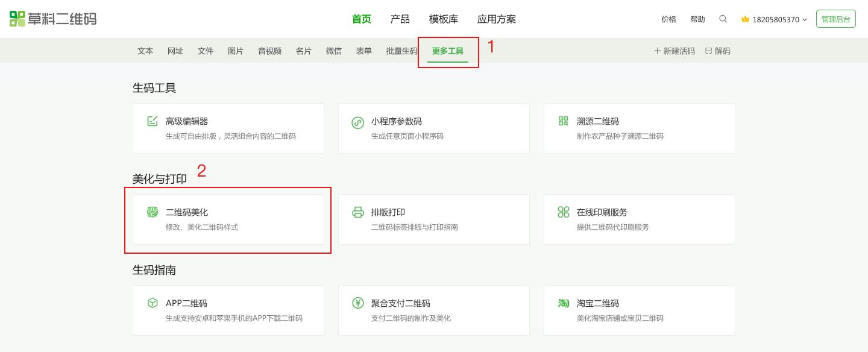Click the 小程序参数码 icon
The width and height of the screenshot is (868, 352).
click(358, 122)
